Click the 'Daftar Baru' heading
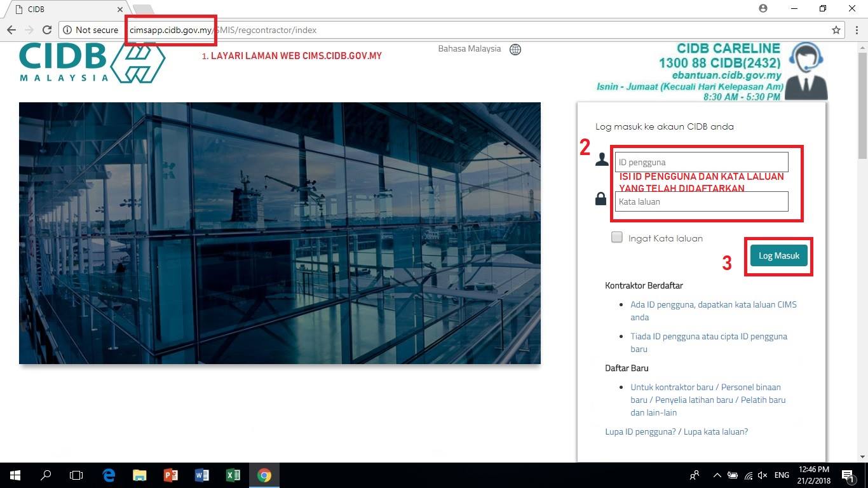868x488 pixels. coord(627,368)
